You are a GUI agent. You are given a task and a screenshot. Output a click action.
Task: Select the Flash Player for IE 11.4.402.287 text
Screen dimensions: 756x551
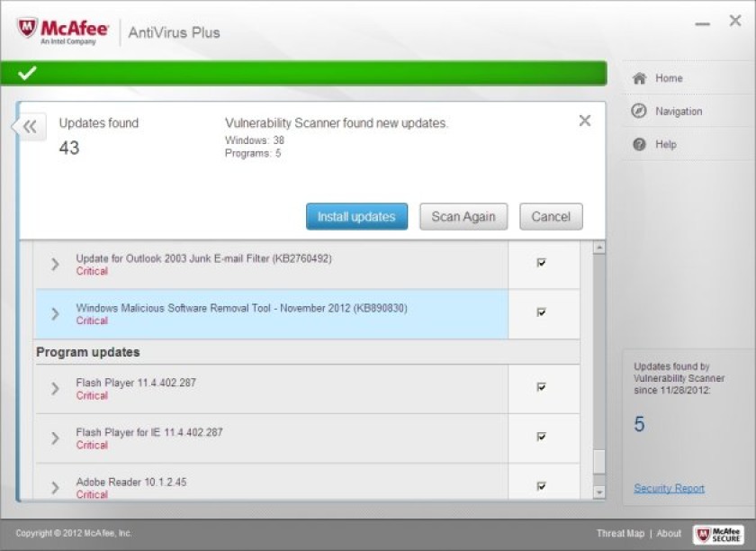[x=149, y=432]
